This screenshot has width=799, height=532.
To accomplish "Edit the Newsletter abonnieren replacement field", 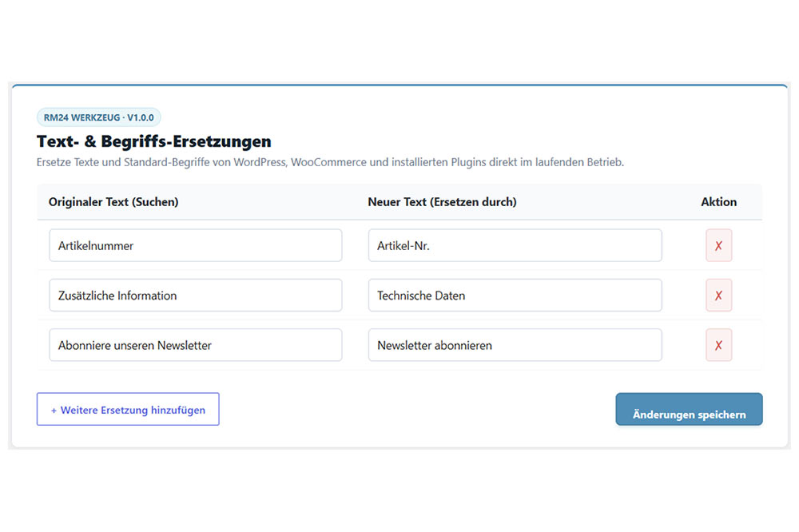I will pyautogui.click(x=515, y=346).
